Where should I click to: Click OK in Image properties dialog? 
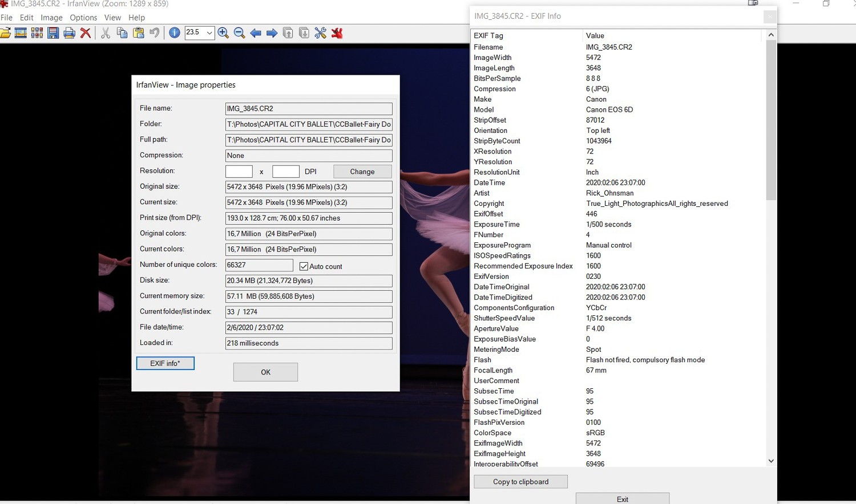point(265,372)
